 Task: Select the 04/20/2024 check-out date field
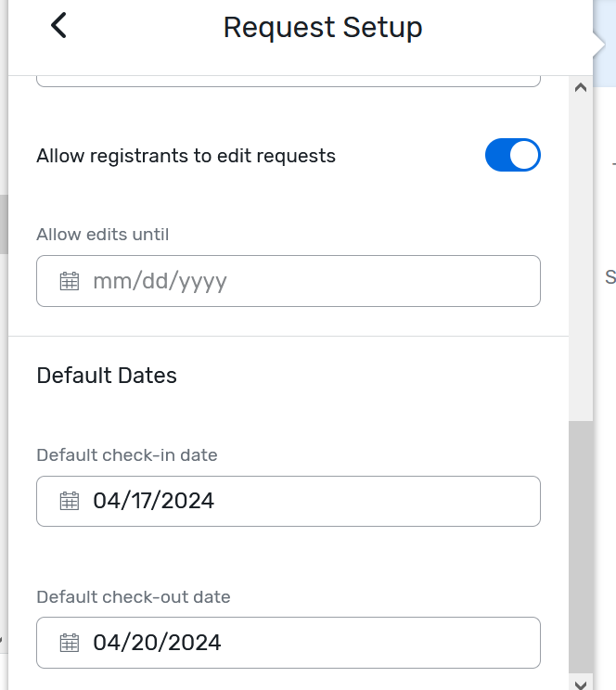(x=289, y=643)
